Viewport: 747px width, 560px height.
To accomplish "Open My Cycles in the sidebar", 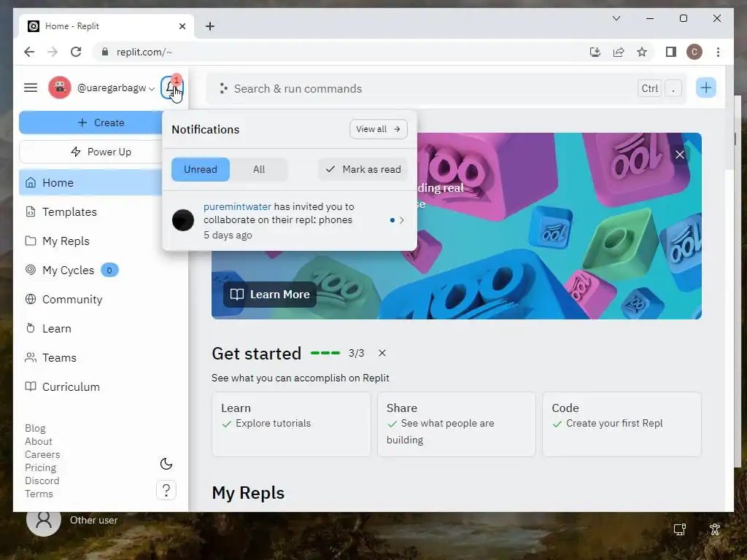I will 91,270.
